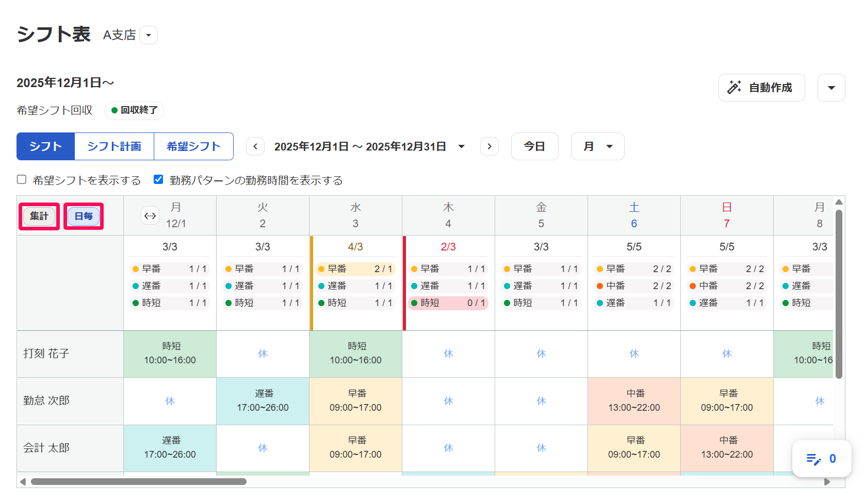This screenshot has width=864, height=504.
Task: Click 休 for 打刻 花子 on Sunday
Action: tap(727, 354)
